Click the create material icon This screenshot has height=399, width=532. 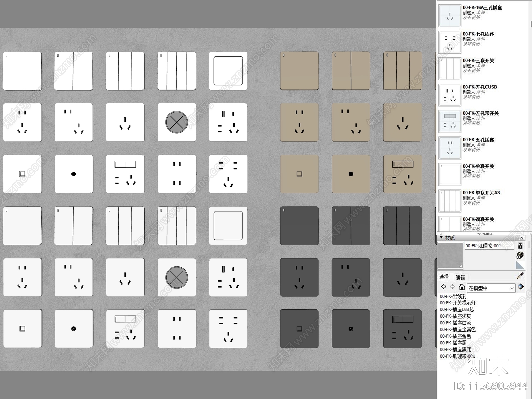pos(520,255)
